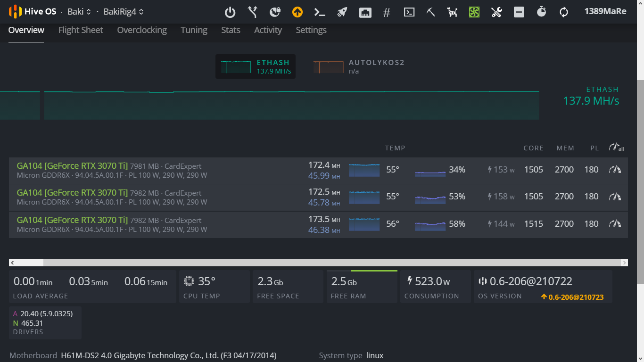The image size is (644, 362).
Task: Click the first RTX 3070 Ti 7981 MB row name
Action: click(72, 166)
